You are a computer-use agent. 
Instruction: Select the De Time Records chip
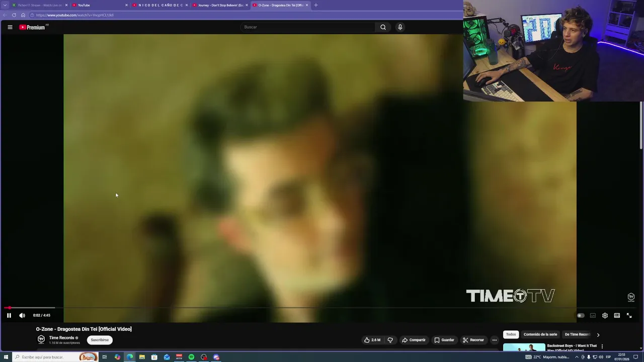click(577, 334)
